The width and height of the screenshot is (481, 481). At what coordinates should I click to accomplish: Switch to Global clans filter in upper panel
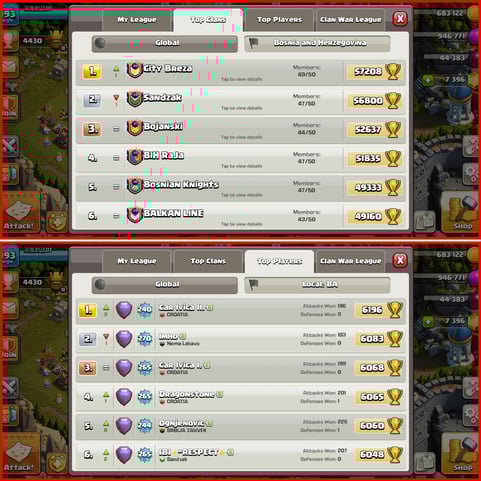[165, 43]
